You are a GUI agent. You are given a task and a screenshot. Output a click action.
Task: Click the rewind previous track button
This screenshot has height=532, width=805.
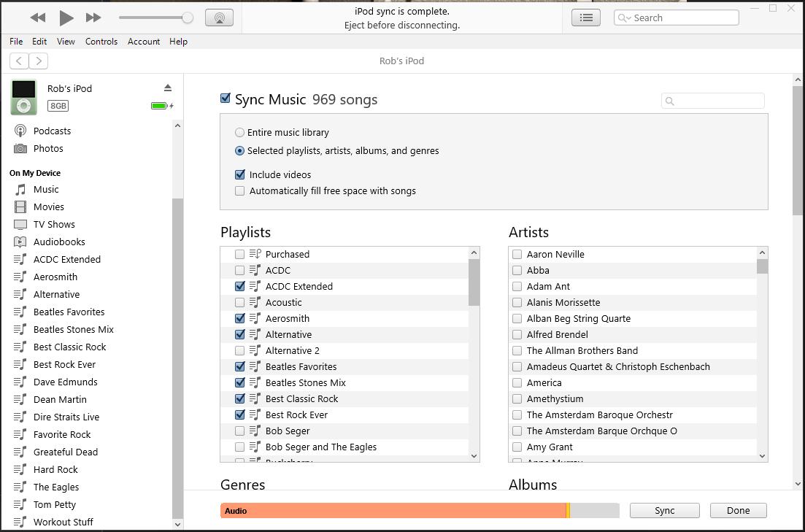[x=38, y=18]
